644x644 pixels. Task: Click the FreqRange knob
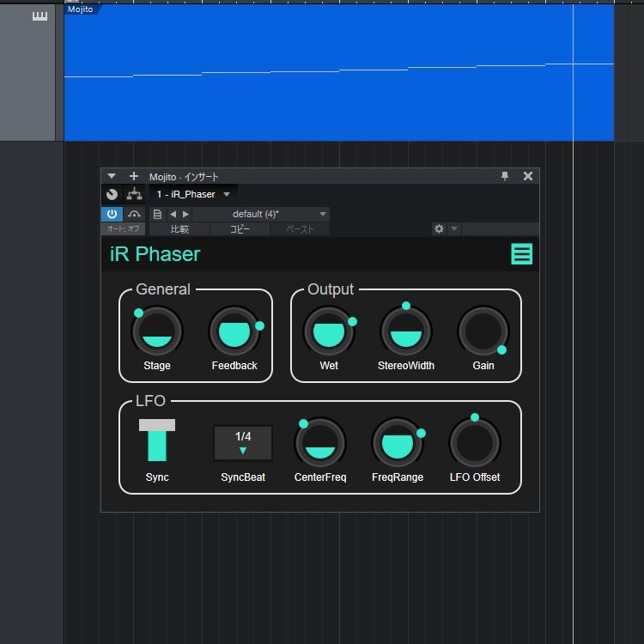coord(398,443)
